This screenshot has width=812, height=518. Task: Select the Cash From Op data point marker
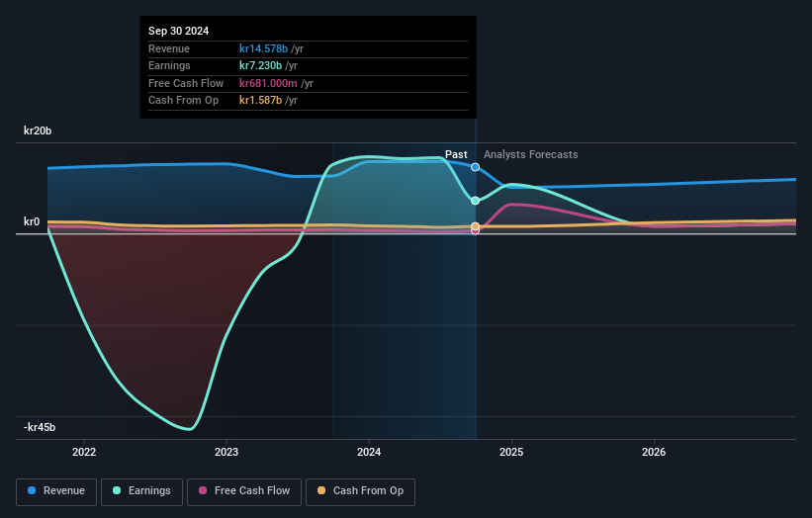[475, 226]
